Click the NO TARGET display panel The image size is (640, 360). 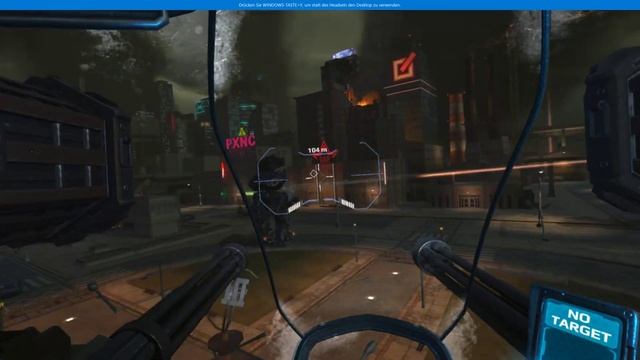coord(581,326)
